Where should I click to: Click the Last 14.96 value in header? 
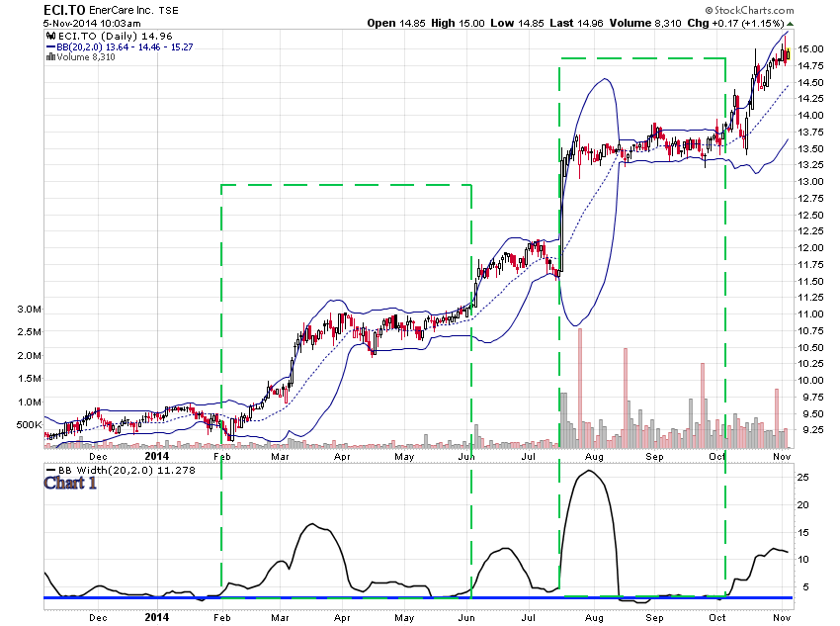tap(576, 23)
